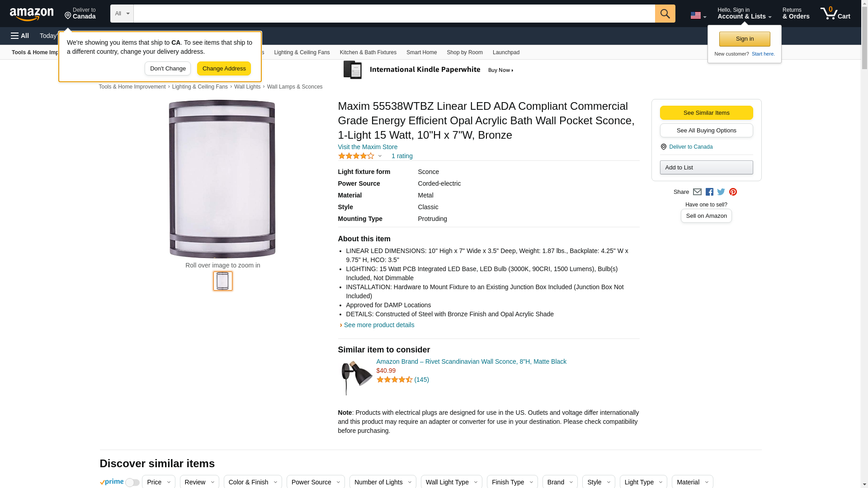Visit the Maxim Store link

coord(368,147)
